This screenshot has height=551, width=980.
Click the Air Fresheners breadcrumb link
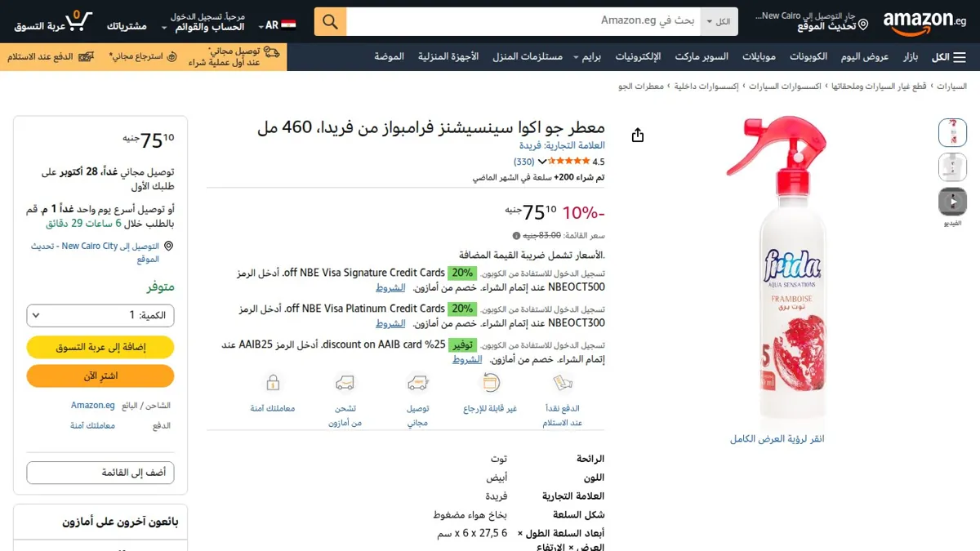point(641,86)
